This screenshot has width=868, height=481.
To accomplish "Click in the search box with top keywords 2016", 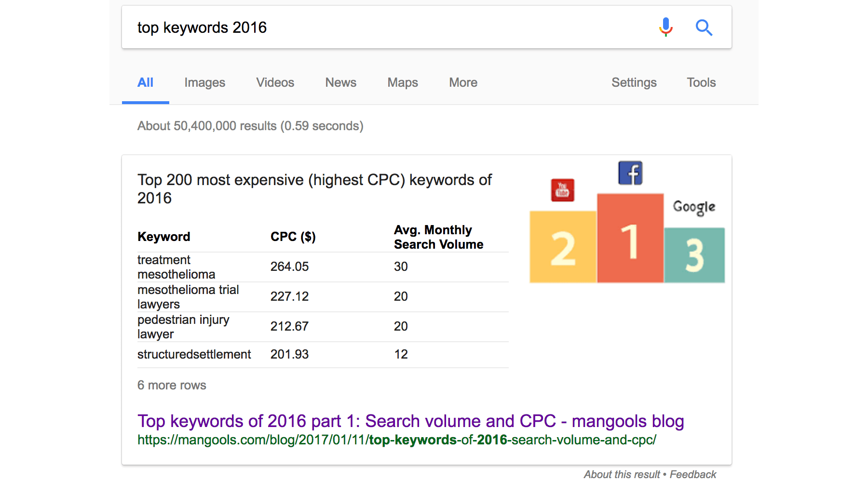I will point(386,27).
